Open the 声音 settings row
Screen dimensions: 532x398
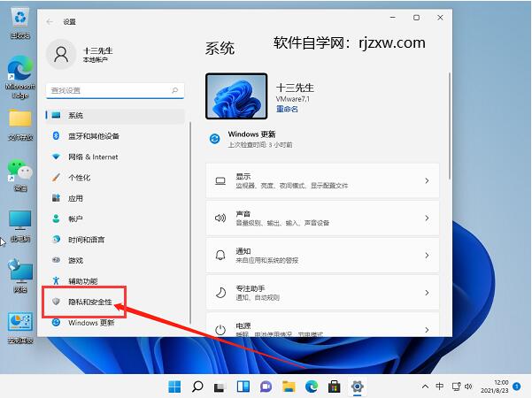[323, 218]
